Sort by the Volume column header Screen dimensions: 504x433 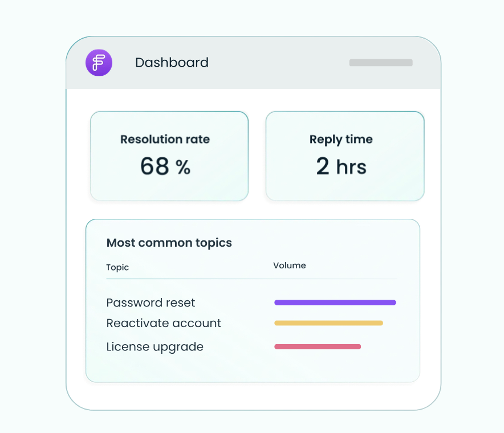[289, 265]
